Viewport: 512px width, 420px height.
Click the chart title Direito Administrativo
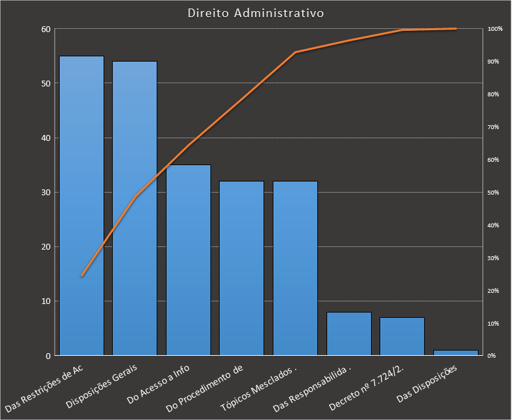pyautogui.click(x=255, y=13)
